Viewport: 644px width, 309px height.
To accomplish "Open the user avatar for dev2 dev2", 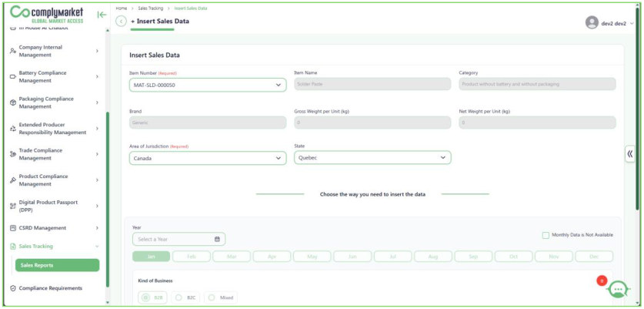I will pyautogui.click(x=592, y=22).
